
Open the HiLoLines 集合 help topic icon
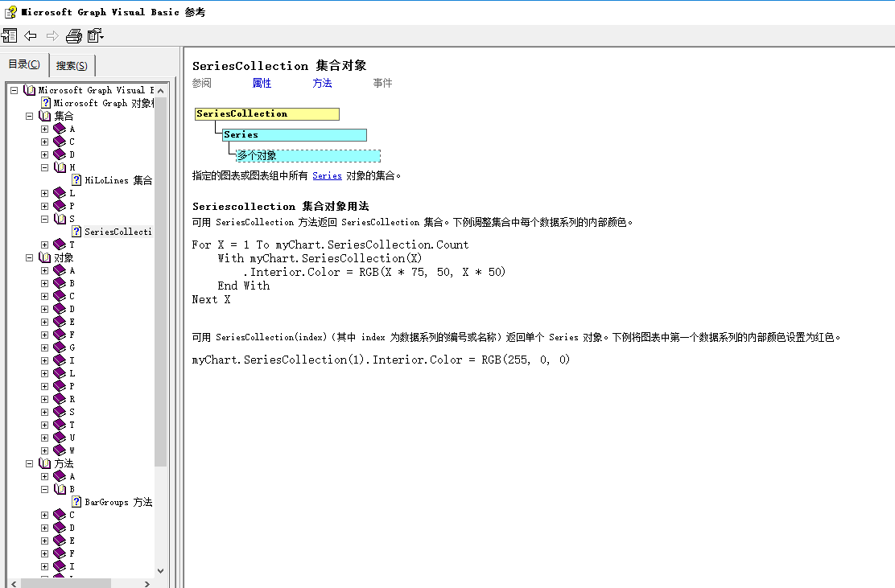76,180
